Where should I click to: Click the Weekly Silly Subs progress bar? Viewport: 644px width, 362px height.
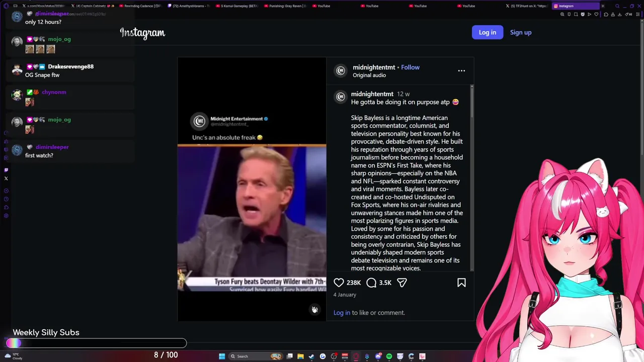[96, 343]
